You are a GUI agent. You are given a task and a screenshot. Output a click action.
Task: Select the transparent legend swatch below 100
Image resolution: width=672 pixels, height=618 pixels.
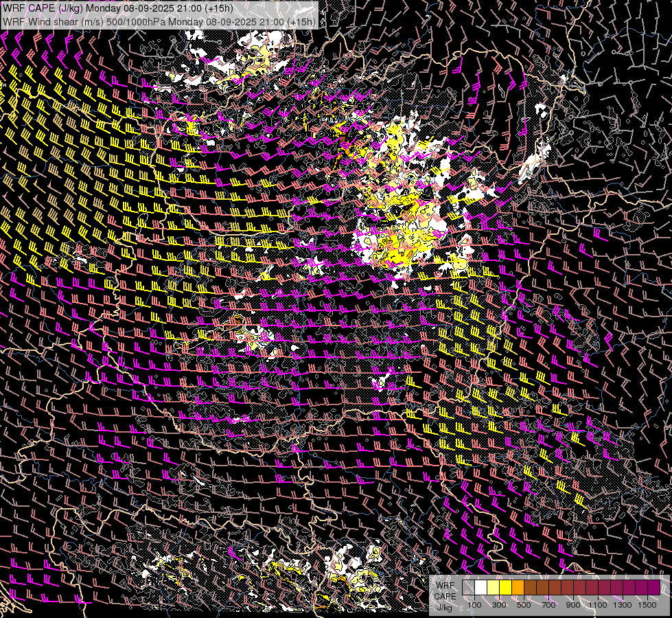point(468,587)
